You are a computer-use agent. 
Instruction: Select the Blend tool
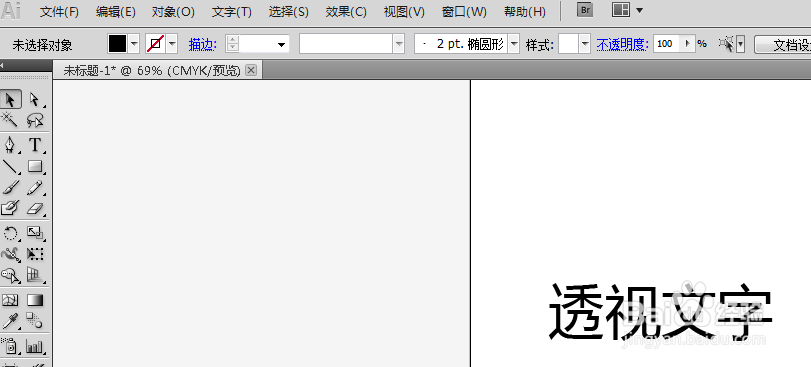pyautogui.click(x=35, y=320)
